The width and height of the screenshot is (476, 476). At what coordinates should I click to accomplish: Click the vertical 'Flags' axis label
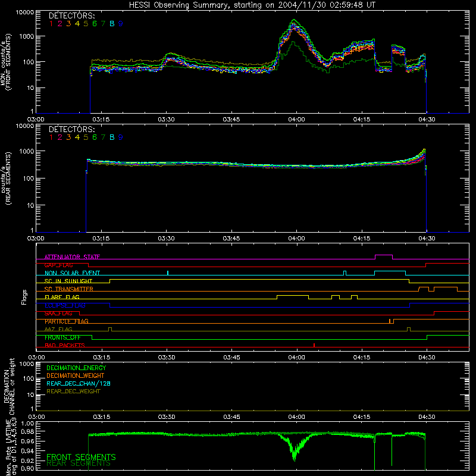click(x=24, y=297)
